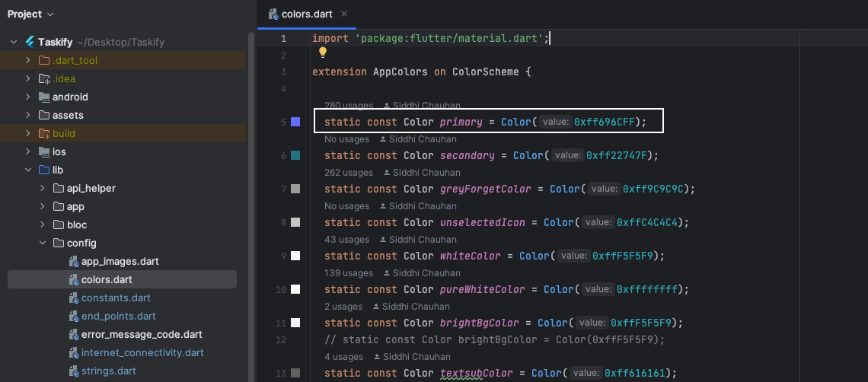The height and width of the screenshot is (382, 868).
Task: Expand the android folder
Action: (28, 97)
